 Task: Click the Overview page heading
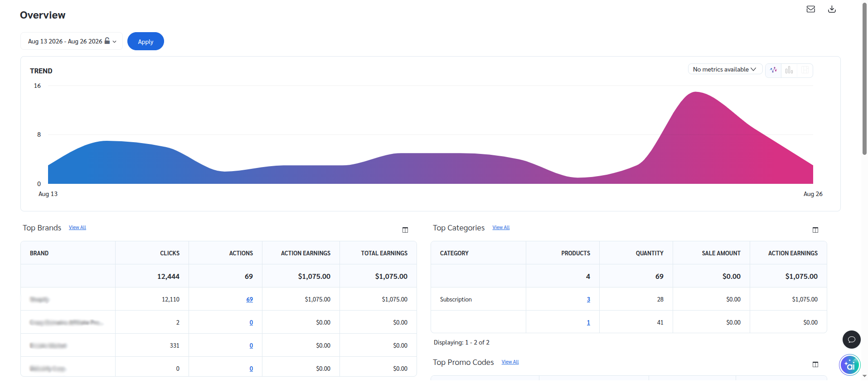tap(43, 15)
